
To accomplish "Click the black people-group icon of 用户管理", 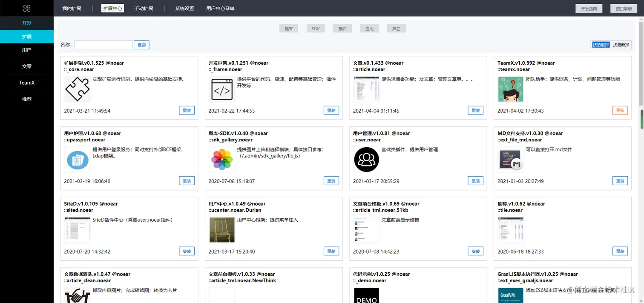I will pos(366,160).
